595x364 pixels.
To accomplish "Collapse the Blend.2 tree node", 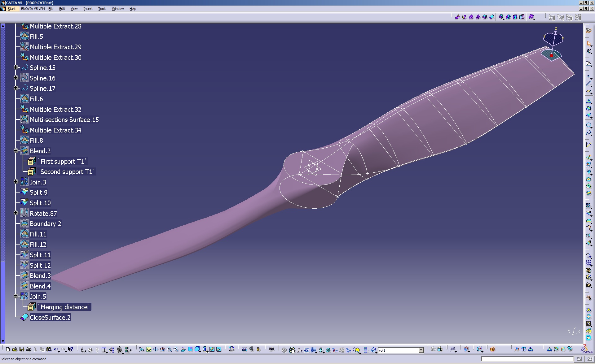I will 16,151.
